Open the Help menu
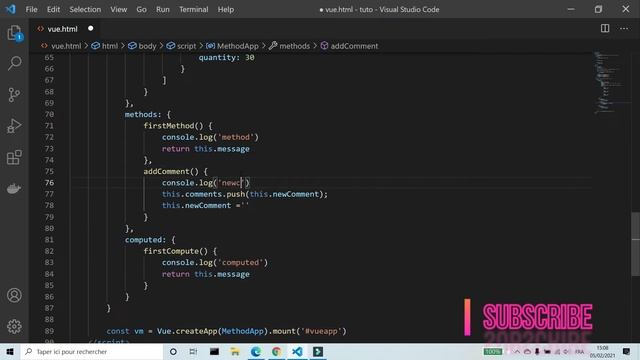The height and width of the screenshot is (360, 640). [226, 9]
